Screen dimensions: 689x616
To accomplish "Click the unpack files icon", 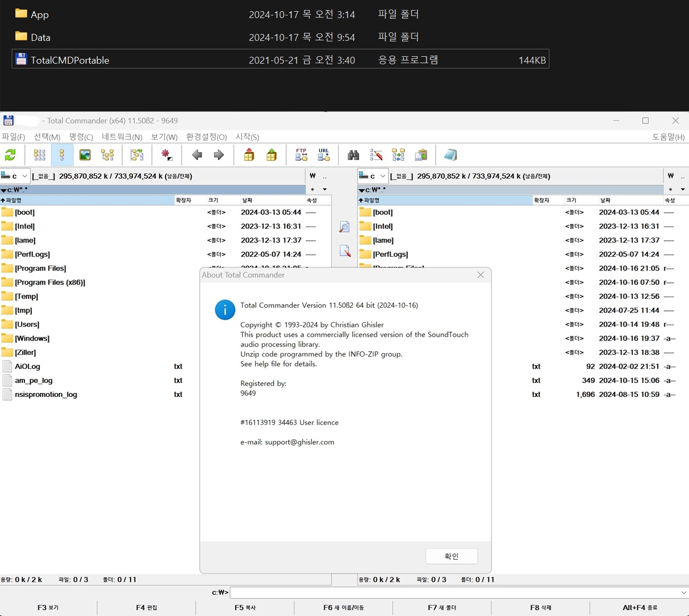I will [x=271, y=155].
